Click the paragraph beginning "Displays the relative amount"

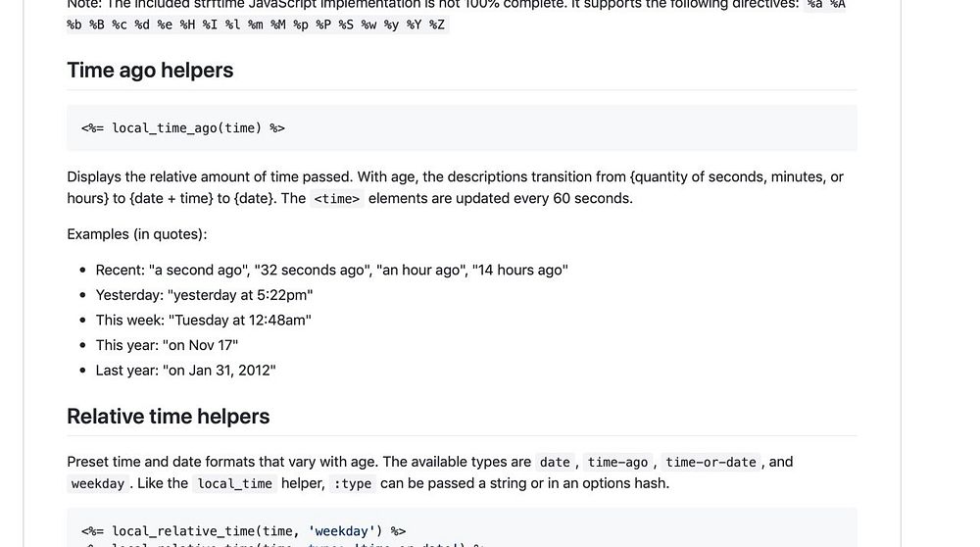coord(456,187)
